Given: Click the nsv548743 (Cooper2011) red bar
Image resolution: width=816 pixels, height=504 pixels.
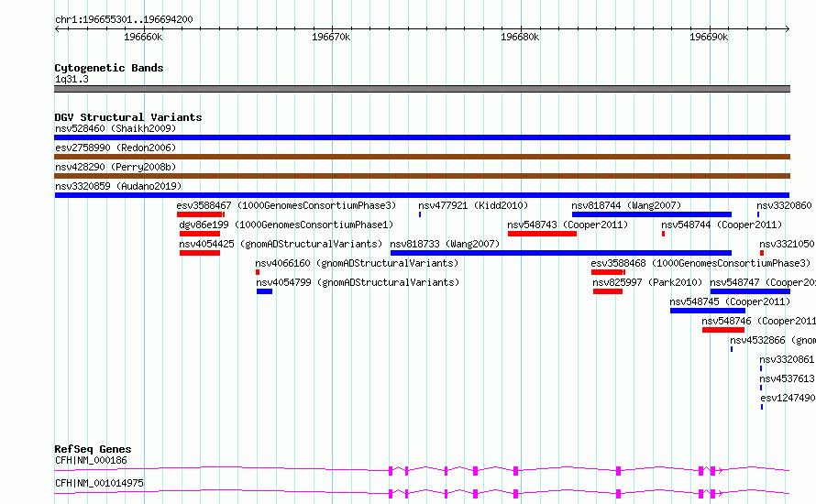Looking at the screenshot, I should tap(542, 234).
